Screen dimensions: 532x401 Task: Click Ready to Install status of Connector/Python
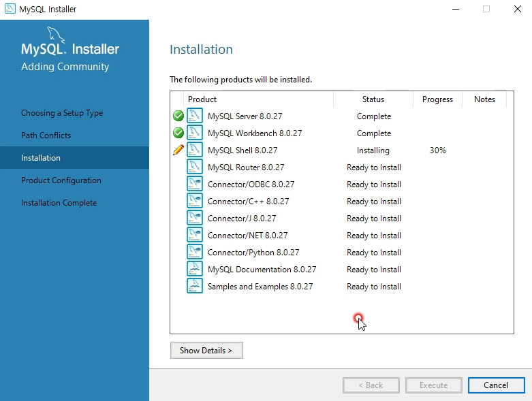click(374, 252)
